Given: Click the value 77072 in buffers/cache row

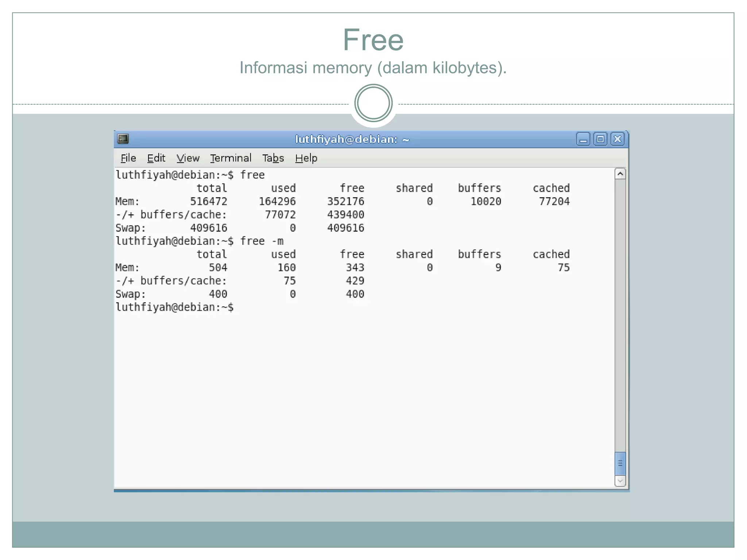Looking at the screenshot, I should (280, 214).
